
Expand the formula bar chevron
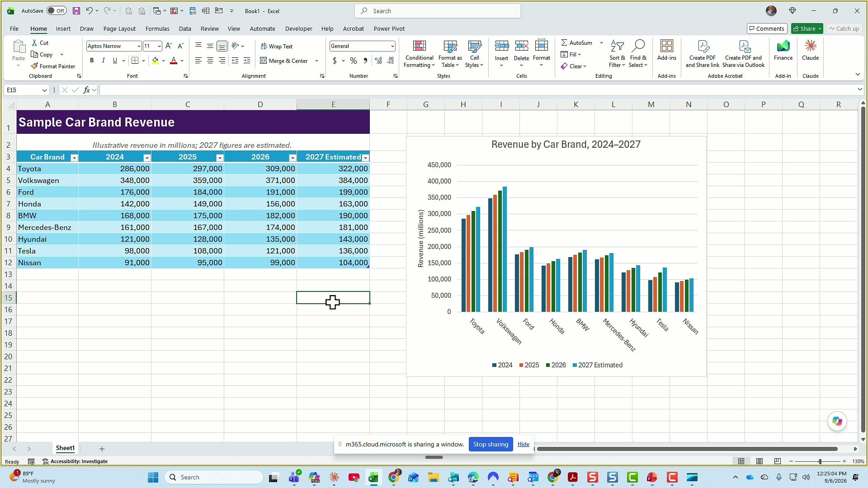[860, 89]
